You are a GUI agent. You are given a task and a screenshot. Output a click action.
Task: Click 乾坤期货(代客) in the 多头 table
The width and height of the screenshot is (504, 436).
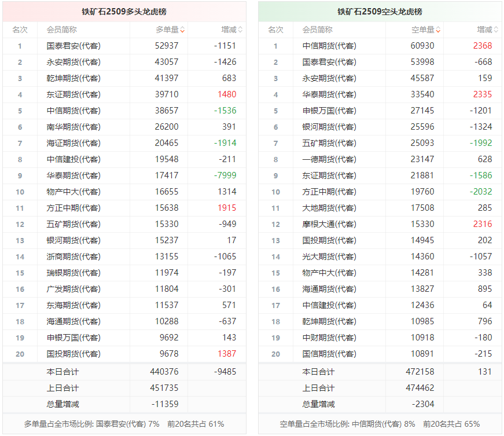click(73, 78)
